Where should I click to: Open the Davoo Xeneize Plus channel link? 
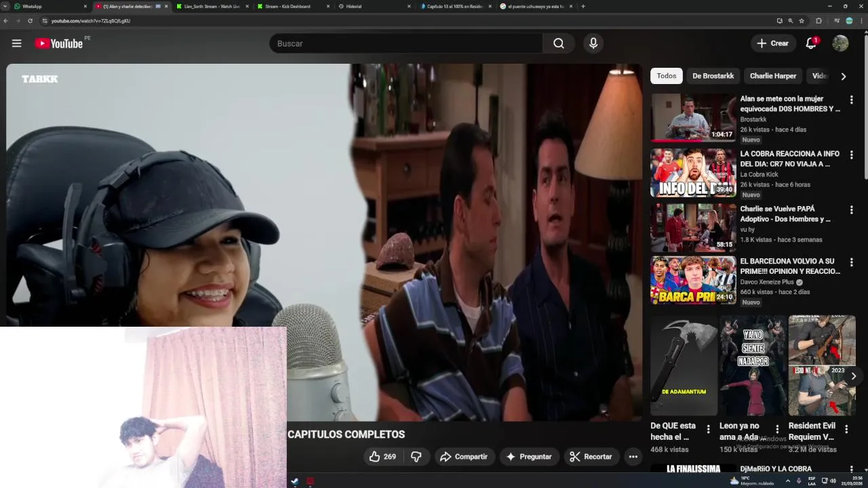click(x=767, y=282)
